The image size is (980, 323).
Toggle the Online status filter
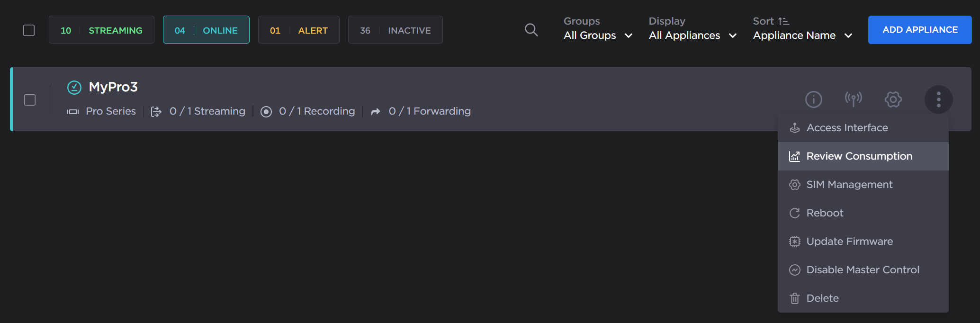point(206,30)
